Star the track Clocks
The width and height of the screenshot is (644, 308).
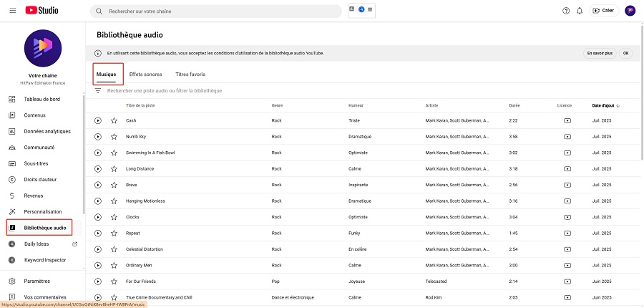click(114, 217)
